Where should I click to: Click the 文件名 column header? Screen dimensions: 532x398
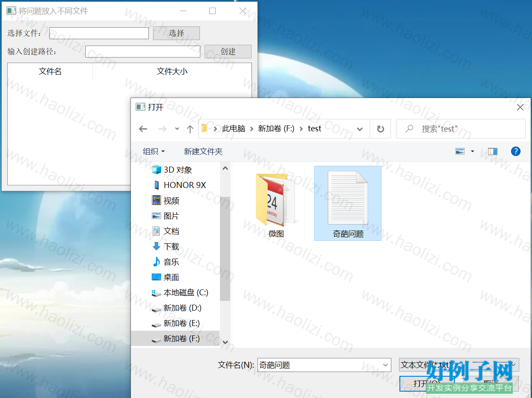[50, 71]
